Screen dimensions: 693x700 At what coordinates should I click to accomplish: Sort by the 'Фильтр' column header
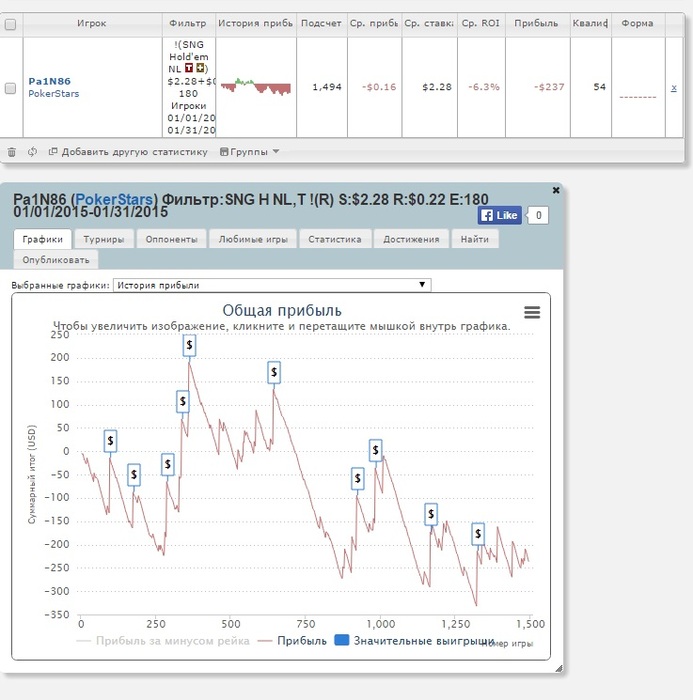click(188, 24)
